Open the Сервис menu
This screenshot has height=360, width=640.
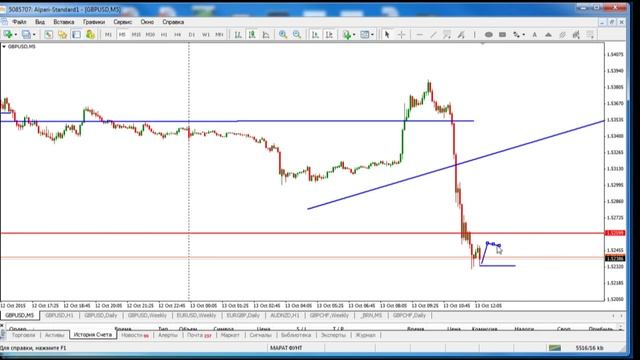pyautogui.click(x=122, y=22)
